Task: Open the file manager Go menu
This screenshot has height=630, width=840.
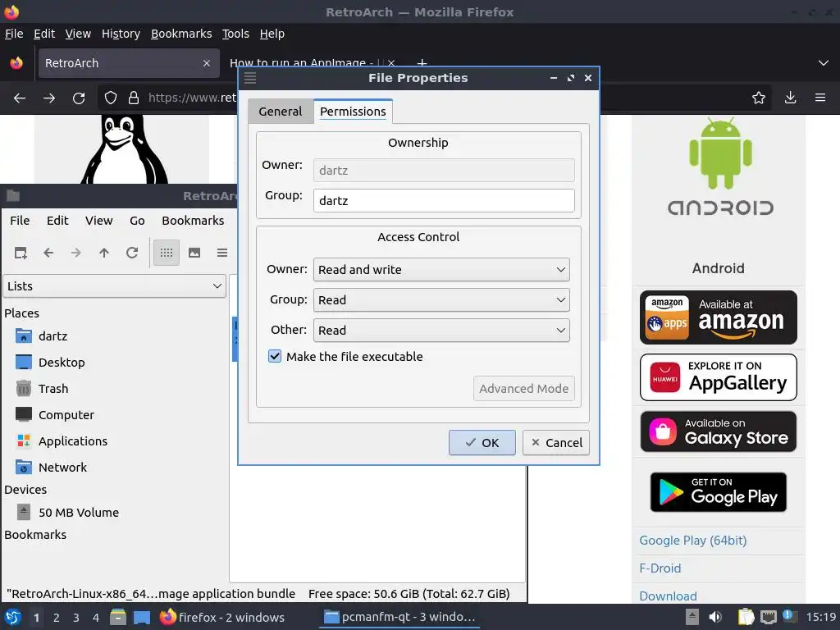Action: (137, 221)
